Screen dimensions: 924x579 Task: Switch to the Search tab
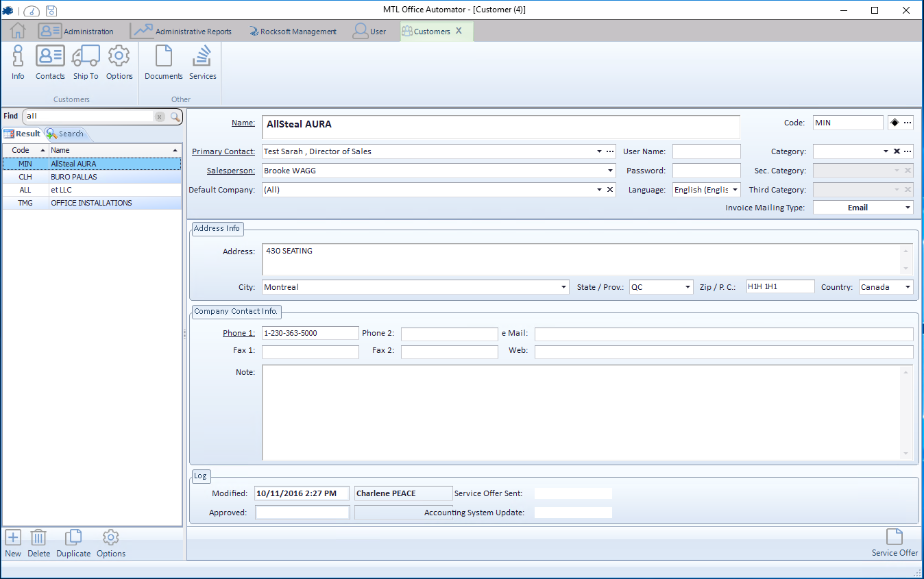[66, 134]
